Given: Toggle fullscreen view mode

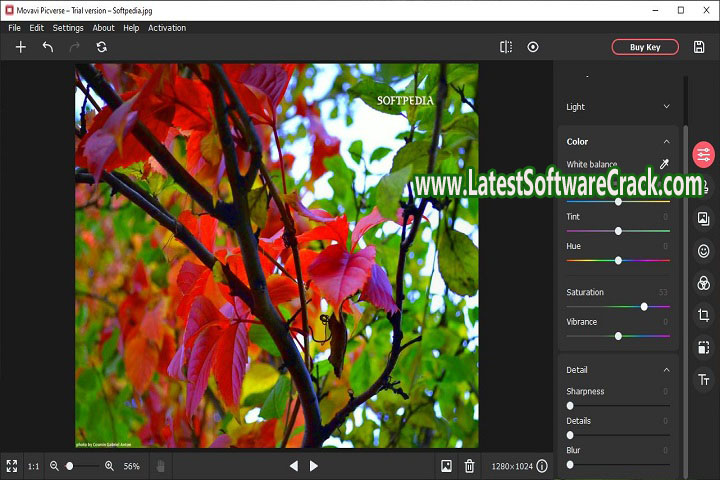Looking at the screenshot, I should pos(12,466).
